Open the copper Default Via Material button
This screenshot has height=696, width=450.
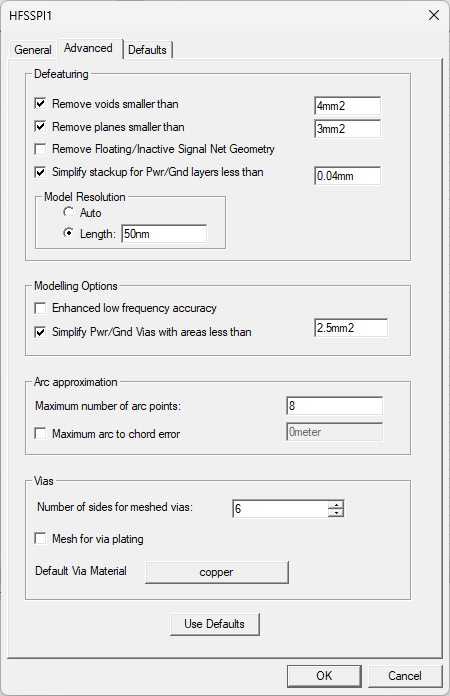(x=217, y=572)
